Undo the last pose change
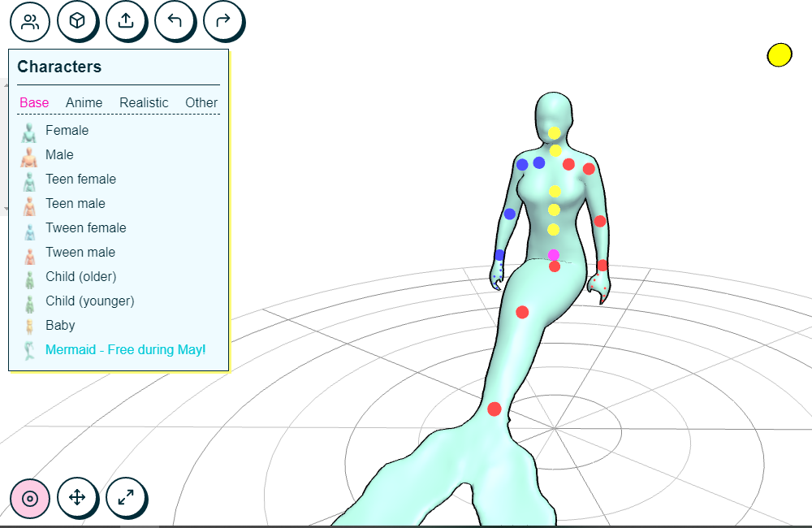Screen dimensions: 812x528 (175, 21)
